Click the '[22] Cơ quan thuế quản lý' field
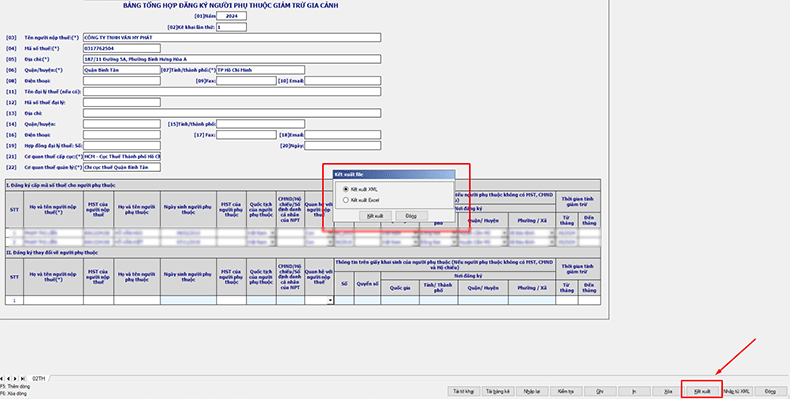Image resolution: width=790 pixels, height=399 pixels. coord(122,167)
